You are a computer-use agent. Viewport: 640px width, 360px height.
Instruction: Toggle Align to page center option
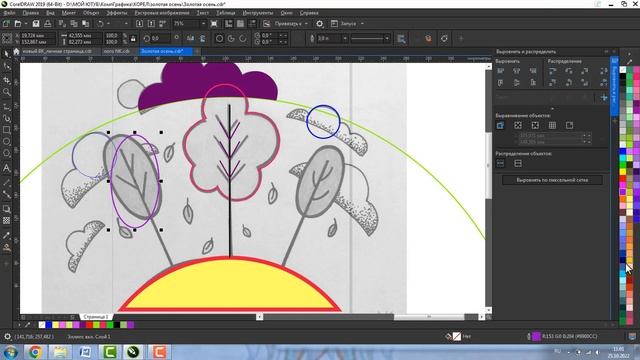[535, 125]
